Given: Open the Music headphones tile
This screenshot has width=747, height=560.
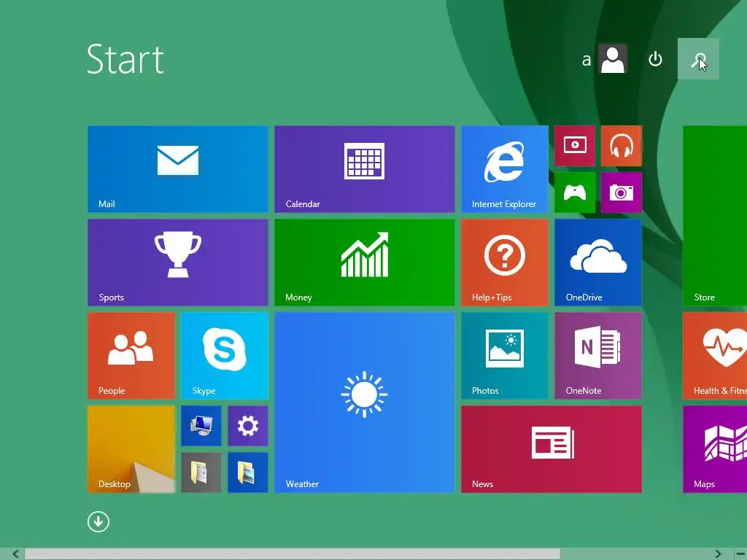Looking at the screenshot, I should click(622, 146).
